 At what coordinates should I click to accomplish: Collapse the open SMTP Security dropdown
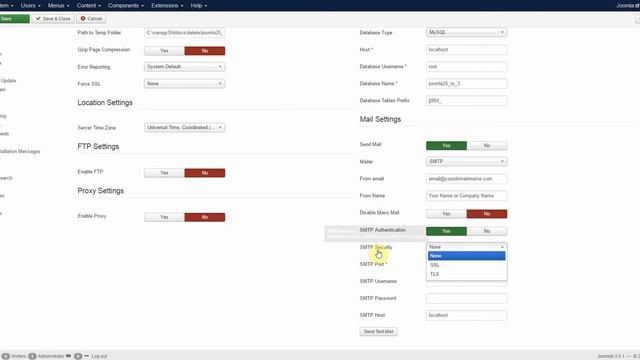[x=467, y=247]
